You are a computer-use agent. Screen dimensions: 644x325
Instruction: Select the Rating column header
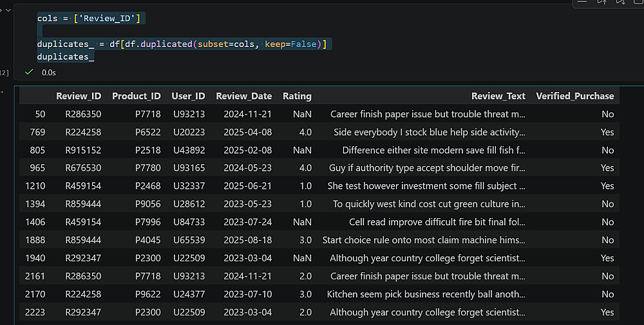(x=297, y=96)
